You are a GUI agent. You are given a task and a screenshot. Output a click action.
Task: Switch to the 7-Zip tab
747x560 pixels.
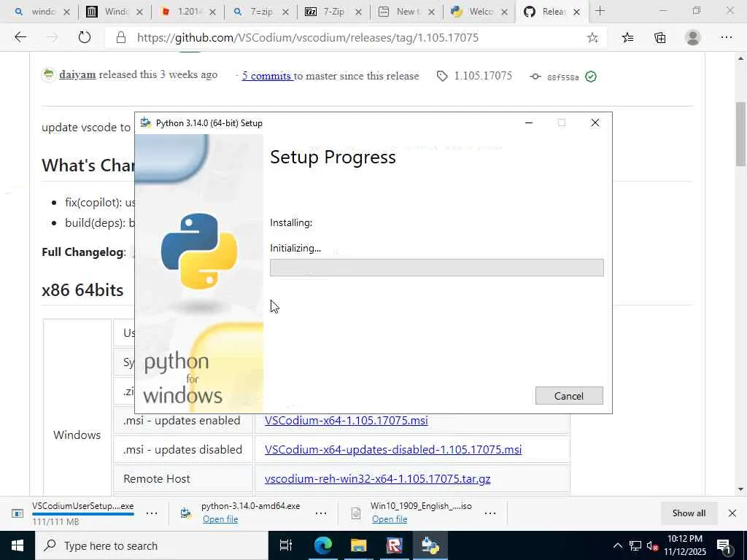[333, 12]
